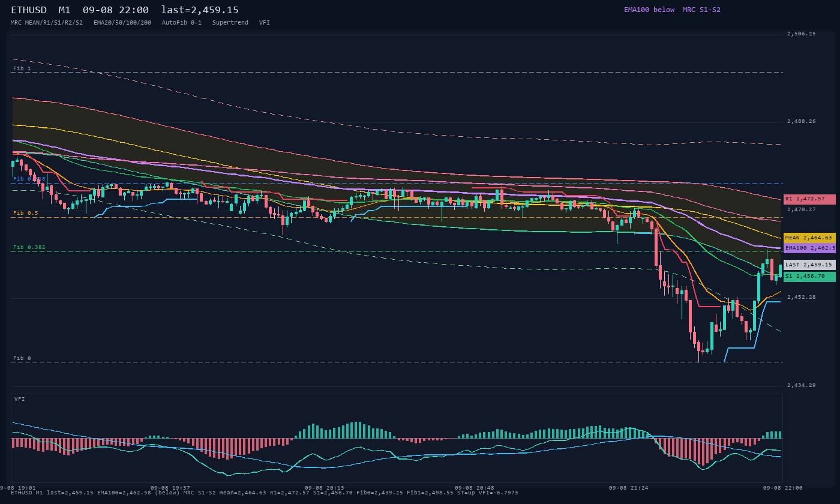Select the 'Fib 0' level label
This screenshot has width=840, height=504.
(22, 358)
